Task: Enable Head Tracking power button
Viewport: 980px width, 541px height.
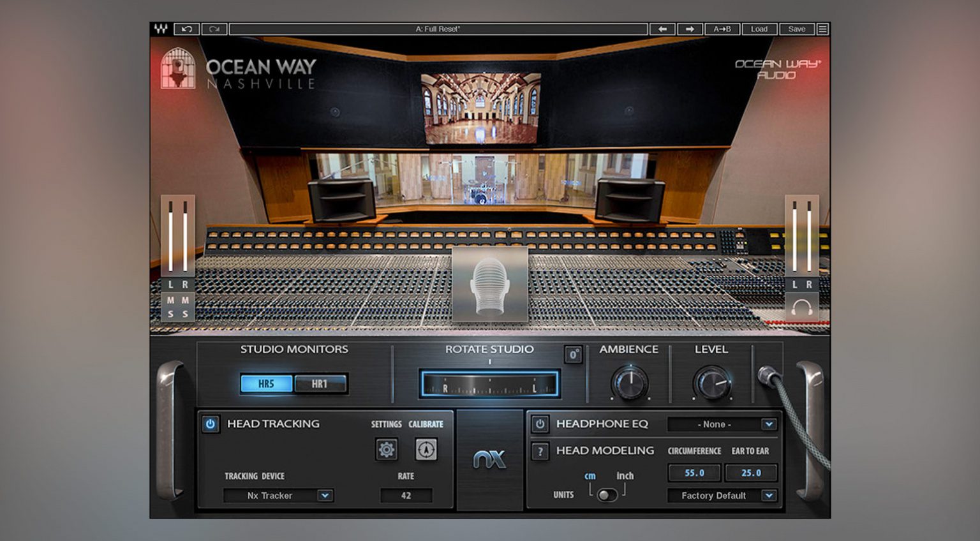Action: click(209, 424)
